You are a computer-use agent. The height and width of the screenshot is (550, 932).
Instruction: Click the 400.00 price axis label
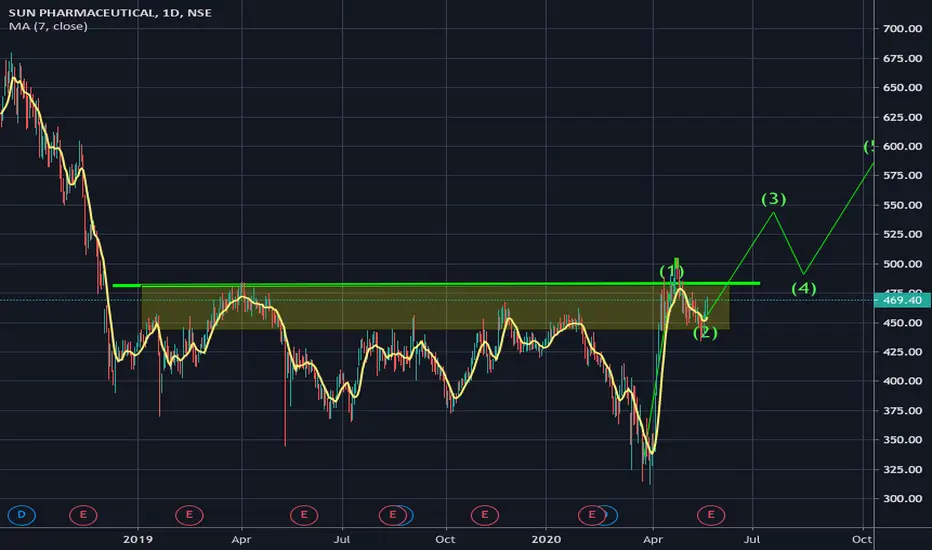pyautogui.click(x=902, y=381)
